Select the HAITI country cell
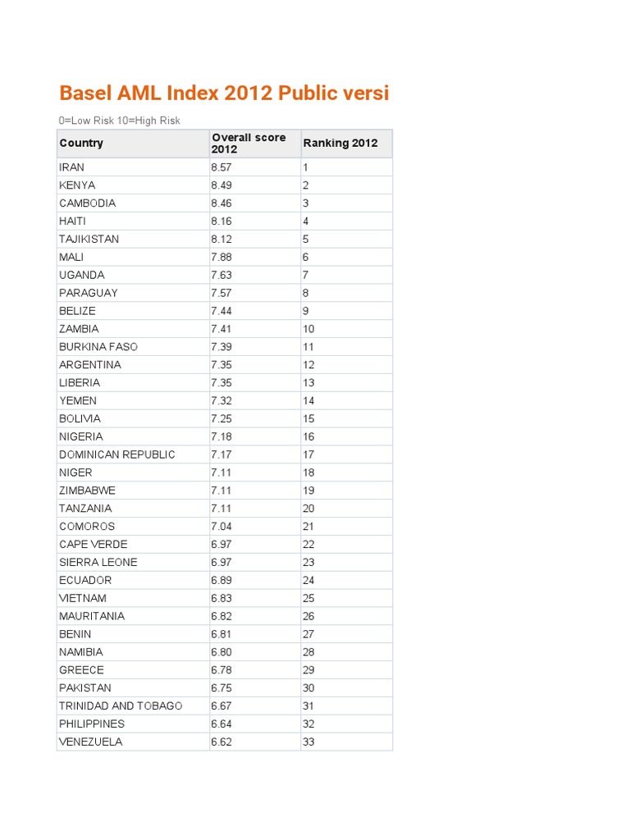Viewport: 630px width, 840px height. tap(73, 221)
